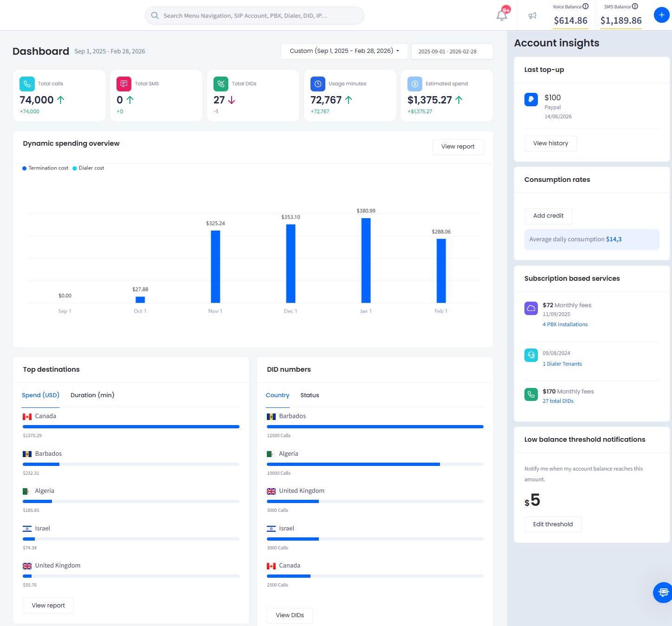Click the $170 Monthly fees text
The image size is (672, 626).
point(569,392)
